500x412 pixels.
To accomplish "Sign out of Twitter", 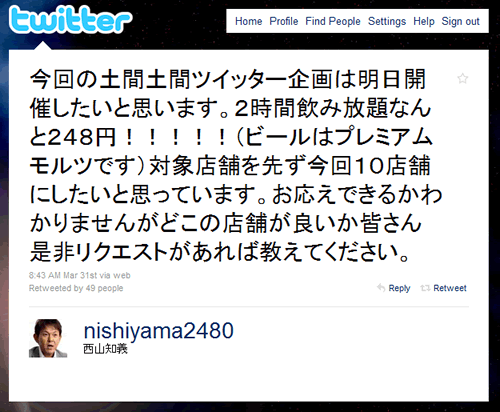I will point(460,21).
